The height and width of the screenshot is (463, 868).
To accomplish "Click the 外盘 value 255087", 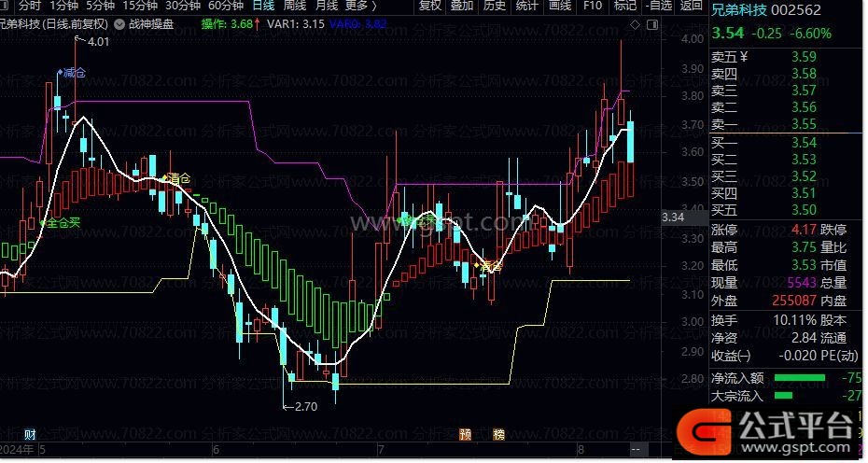I will click(x=794, y=301).
